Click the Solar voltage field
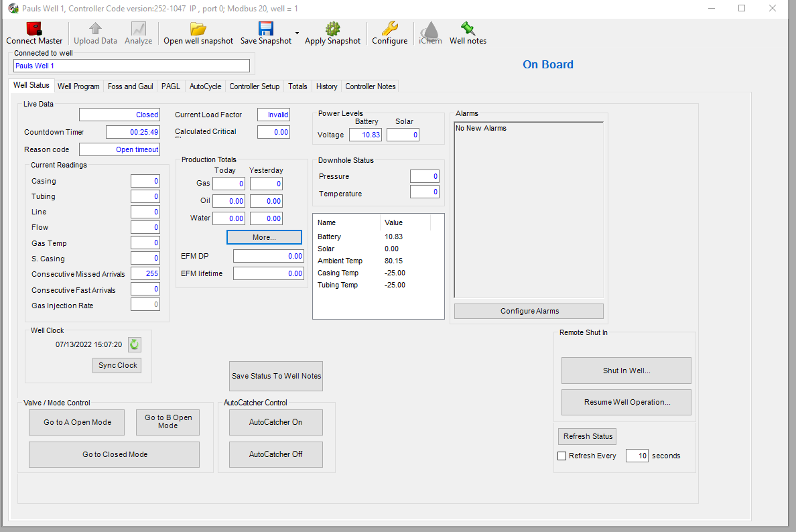The width and height of the screenshot is (796, 532). 403,135
